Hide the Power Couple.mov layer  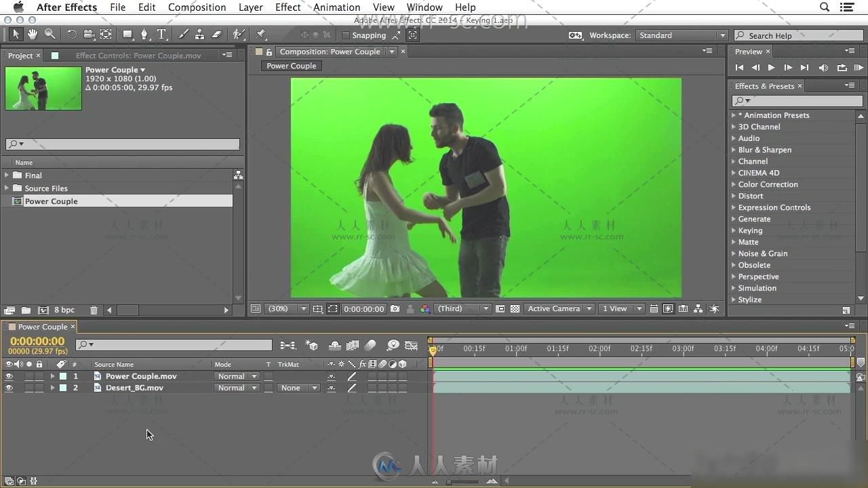click(x=9, y=376)
